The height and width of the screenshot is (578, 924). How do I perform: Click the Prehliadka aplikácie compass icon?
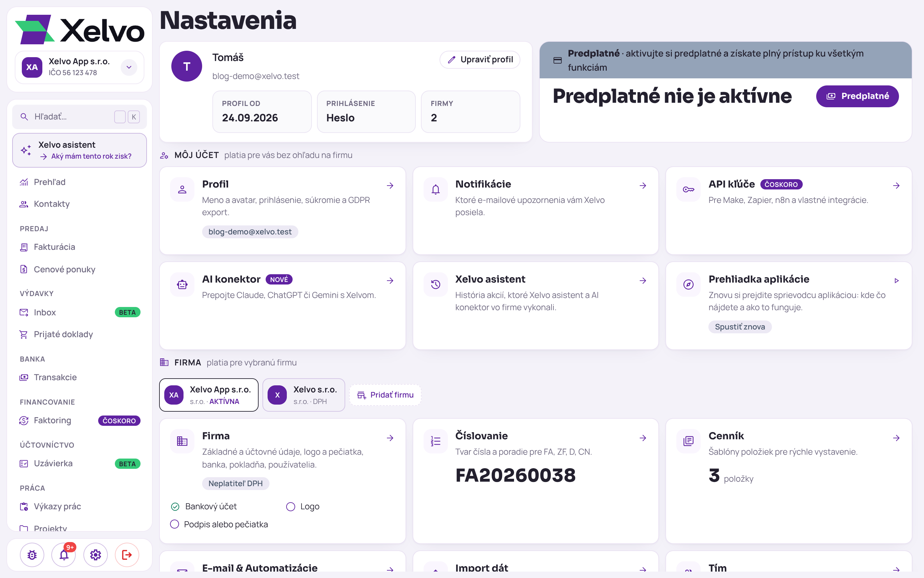689,285
